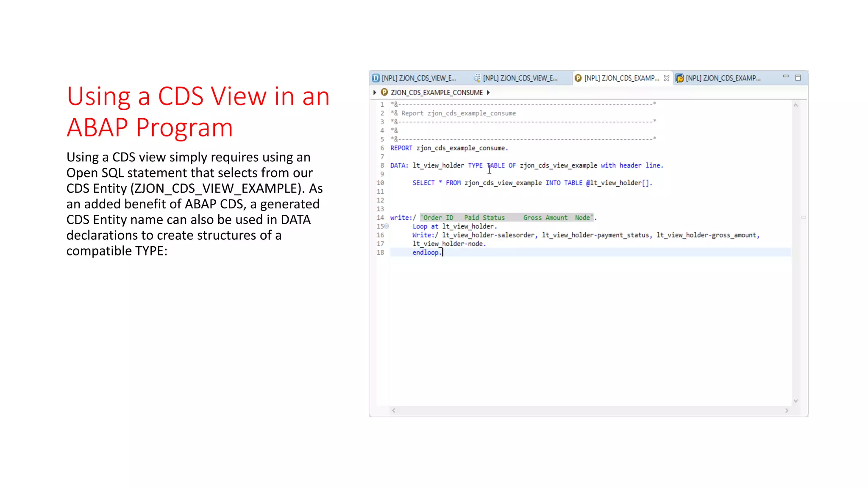Click the P program icon on active tab
The width and height of the screenshot is (868, 488).
[578, 78]
